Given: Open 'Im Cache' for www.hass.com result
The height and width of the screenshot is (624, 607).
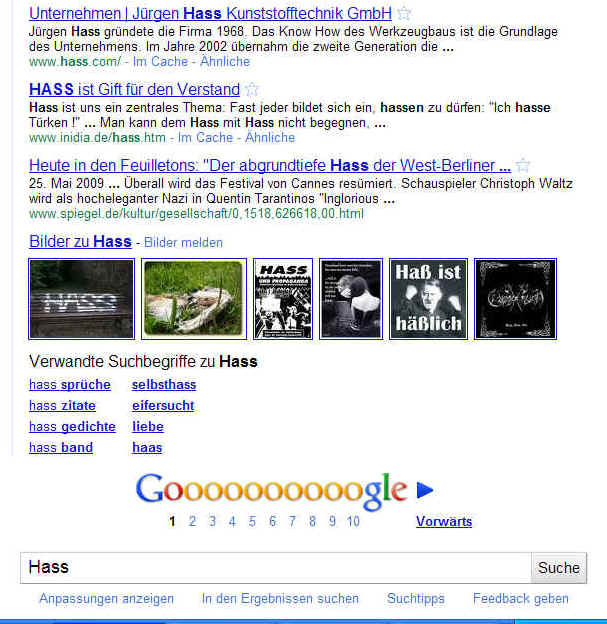Looking at the screenshot, I should point(160,62).
